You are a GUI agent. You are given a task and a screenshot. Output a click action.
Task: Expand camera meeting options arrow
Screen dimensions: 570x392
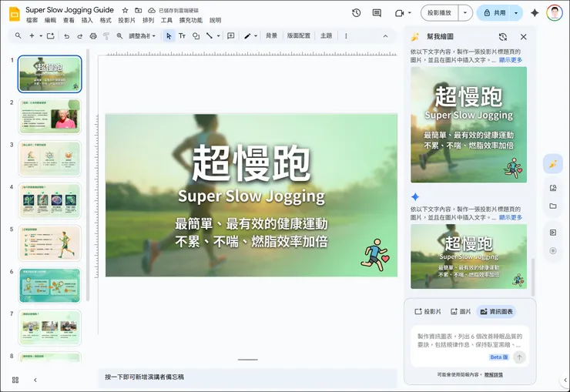point(409,13)
